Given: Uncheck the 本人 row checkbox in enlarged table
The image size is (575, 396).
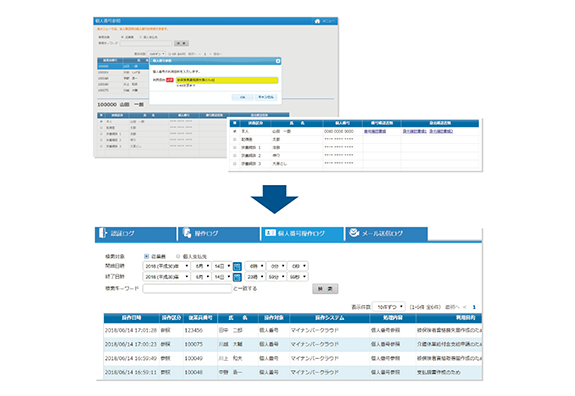Looking at the screenshot, I should point(235,131).
